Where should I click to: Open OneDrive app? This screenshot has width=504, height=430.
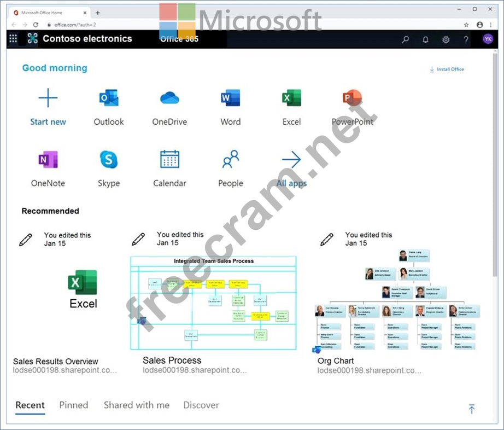169,98
